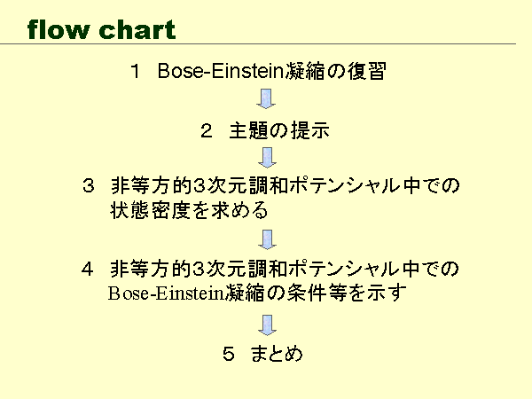
Task: Click the step number 1
Action: tap(136, 72)
